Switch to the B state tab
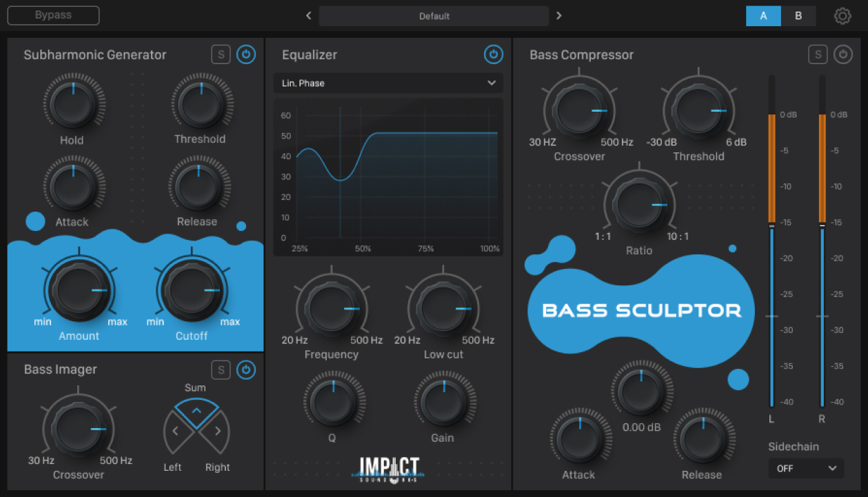 tap(798, 16)
